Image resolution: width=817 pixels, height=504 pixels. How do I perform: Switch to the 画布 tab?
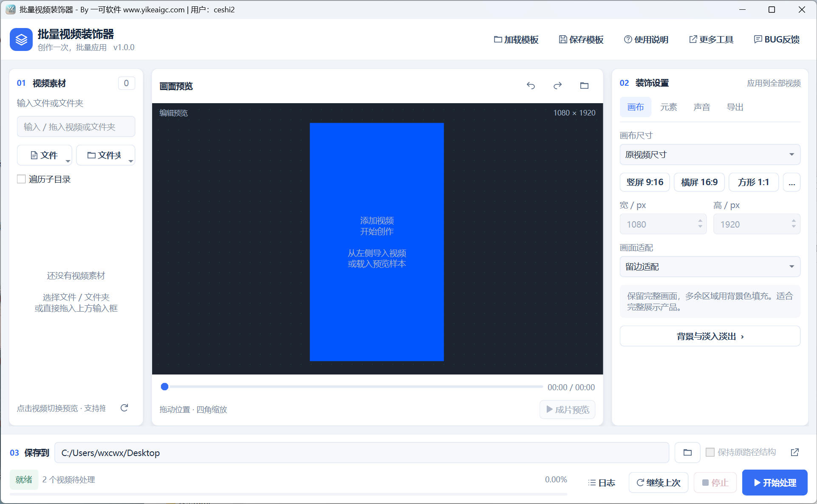(x=635, y=107)
